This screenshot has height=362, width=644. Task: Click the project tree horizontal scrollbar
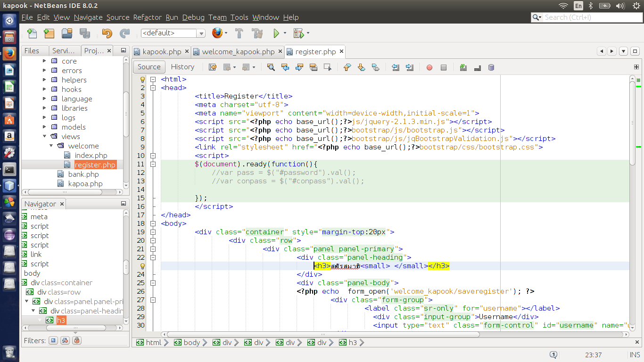coord(65,192)
